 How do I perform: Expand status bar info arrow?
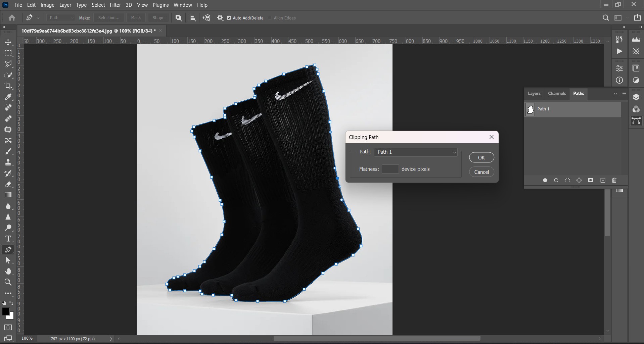(x=111, y=339)
